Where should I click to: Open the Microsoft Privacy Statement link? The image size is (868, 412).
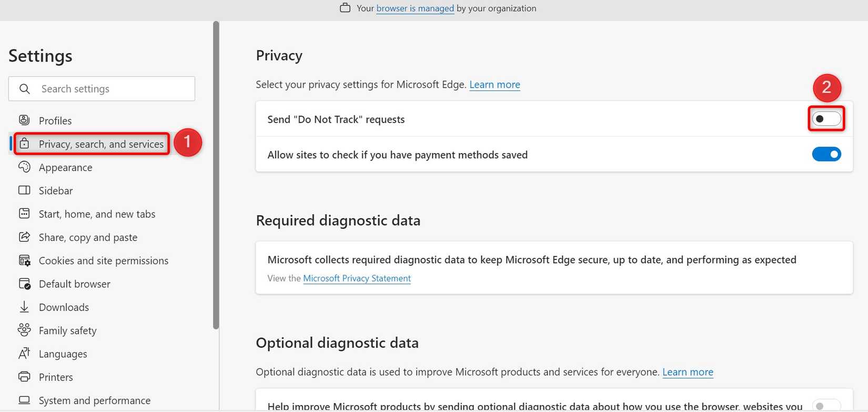[357, 278]
